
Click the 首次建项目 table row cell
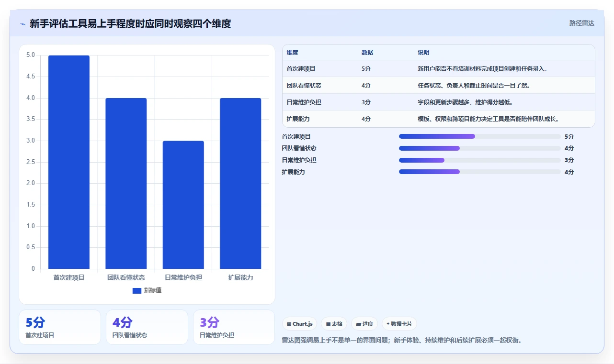click(301, 69)
